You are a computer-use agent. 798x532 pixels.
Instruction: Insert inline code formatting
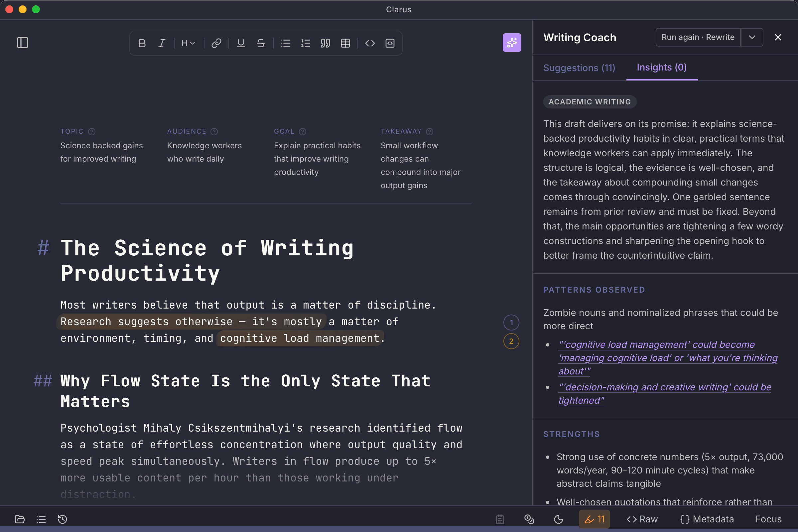(370, 43)
